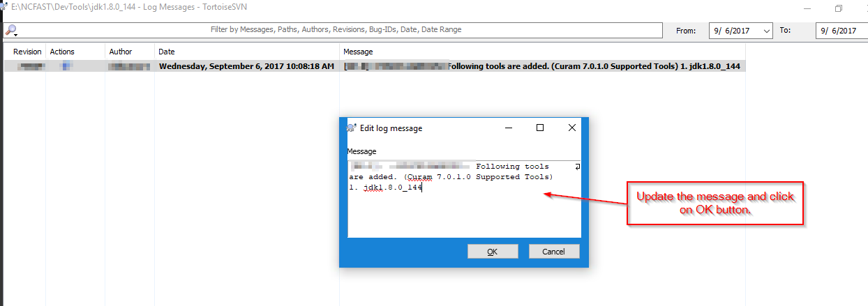The height and width of the screenshot is (306, 868).
Task: Click the blurred author cell in row
Action: click(x=129, y=67)
